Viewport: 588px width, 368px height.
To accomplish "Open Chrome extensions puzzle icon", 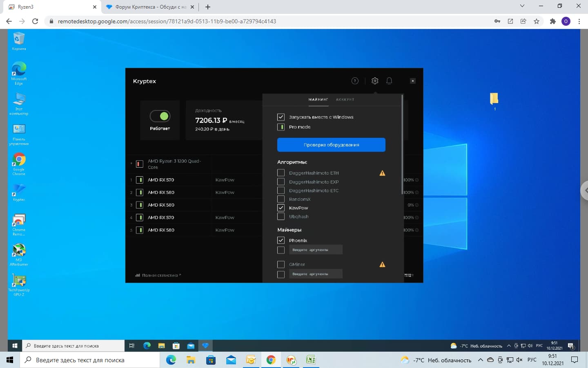I will pos(553,21).
